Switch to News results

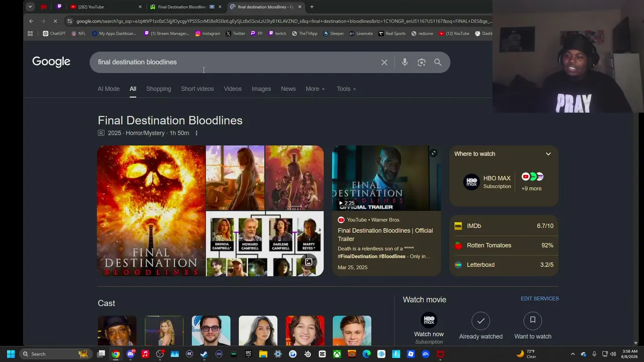[x=288, y=89]
